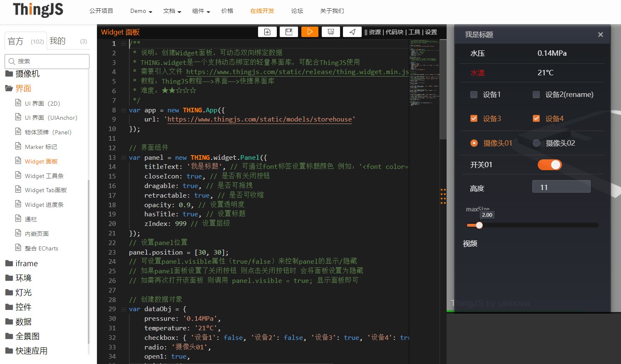Open the 代码块 link in editor toolbar
The height and width of the screenshot is (364, 621).
pyautogui.click(x=394, y=32)
